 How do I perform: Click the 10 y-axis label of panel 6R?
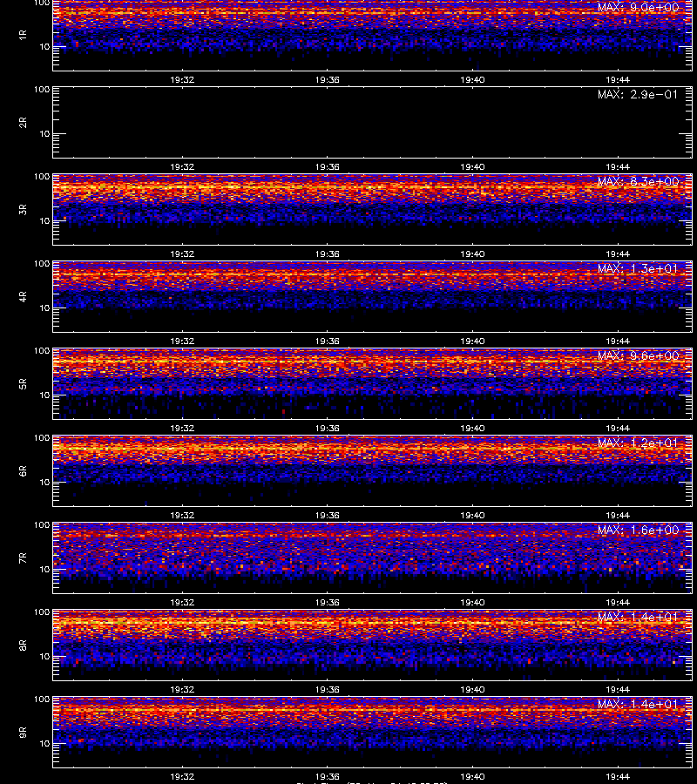click(x=44, y=482)
